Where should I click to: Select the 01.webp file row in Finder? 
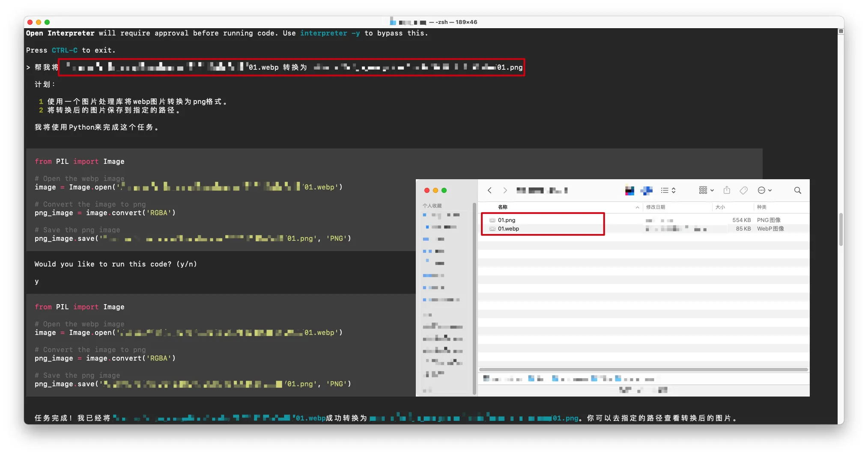click(x=644, y=229)
